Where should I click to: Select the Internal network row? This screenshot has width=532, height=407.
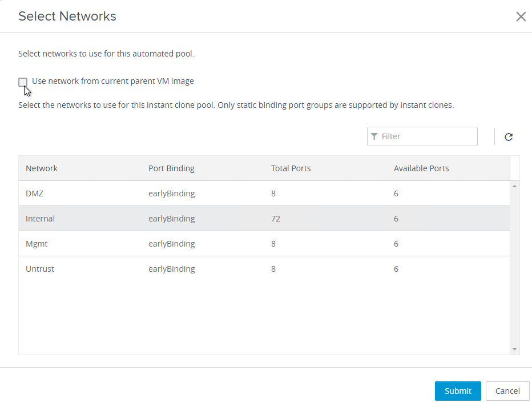pos(264,219)
